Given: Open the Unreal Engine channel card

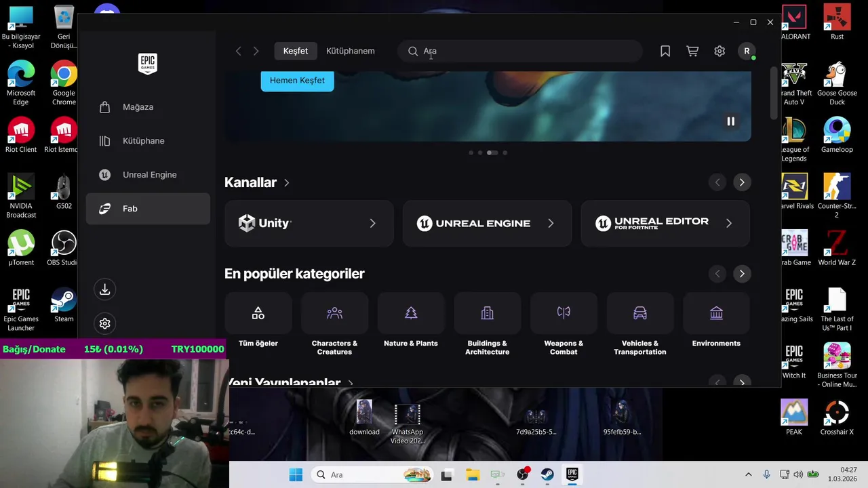Looking at the screenshot, I should pyautogui.click(x=487, y=223).
